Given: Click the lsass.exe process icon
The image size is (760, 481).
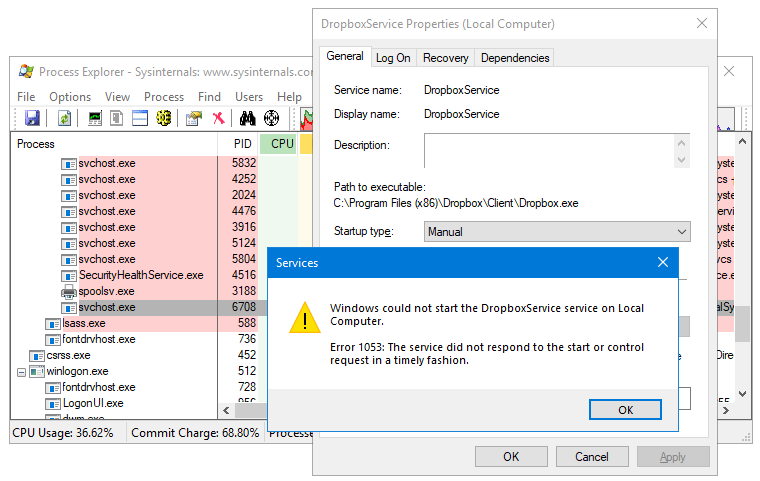Looking at the screenshot, I should pyautogui.click(x=53, y=324).
